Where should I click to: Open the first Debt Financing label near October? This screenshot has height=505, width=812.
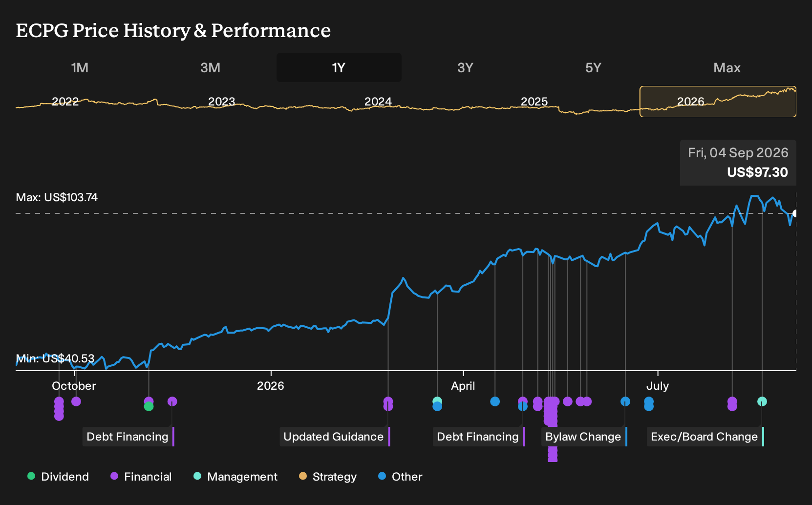tap(128, 437)
